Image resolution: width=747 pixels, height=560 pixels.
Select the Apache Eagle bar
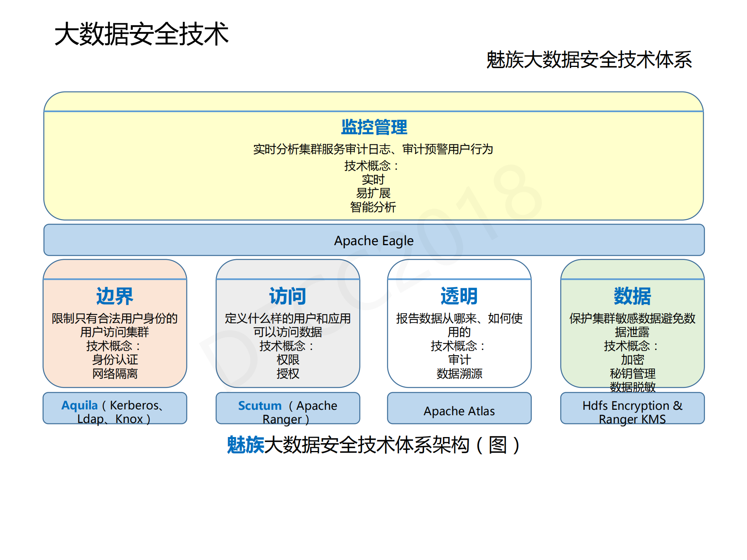click(373, 241)
